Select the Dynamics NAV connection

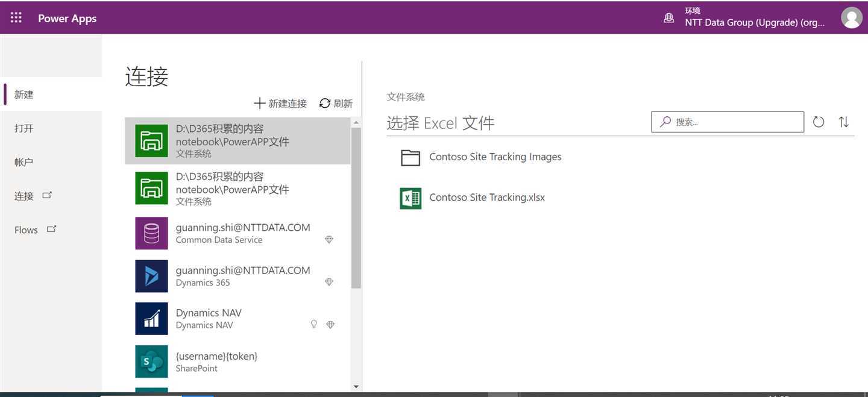(x=237, y=318)
